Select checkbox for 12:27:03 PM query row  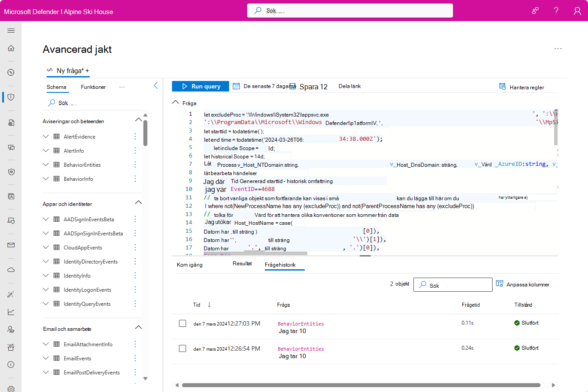click(x=183, y=323)
